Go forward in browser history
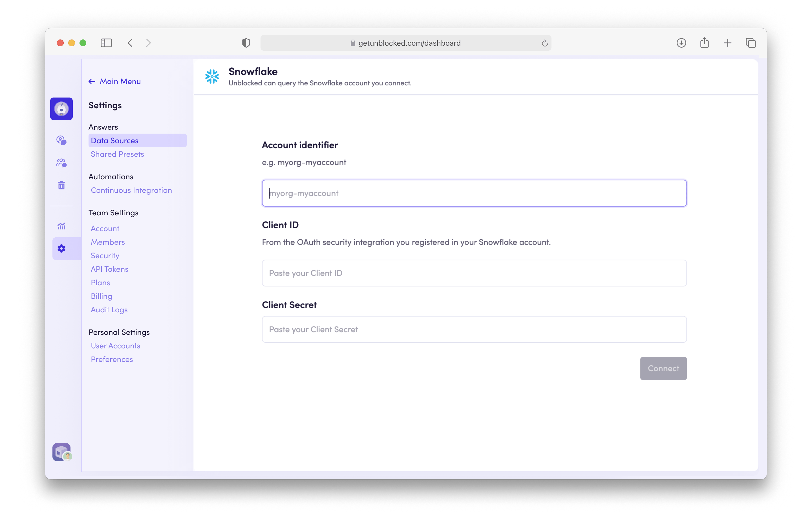 (148, 43)
